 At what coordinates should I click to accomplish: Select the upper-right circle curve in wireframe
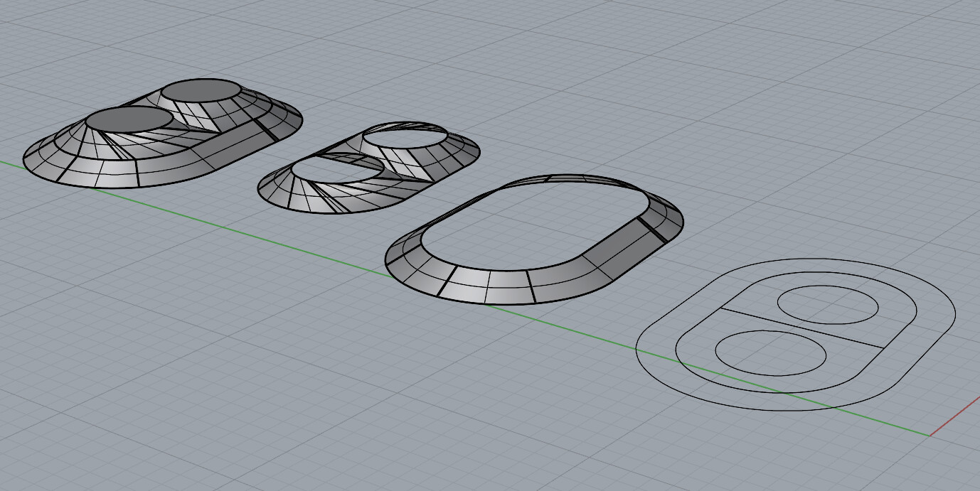pos(828,304)
